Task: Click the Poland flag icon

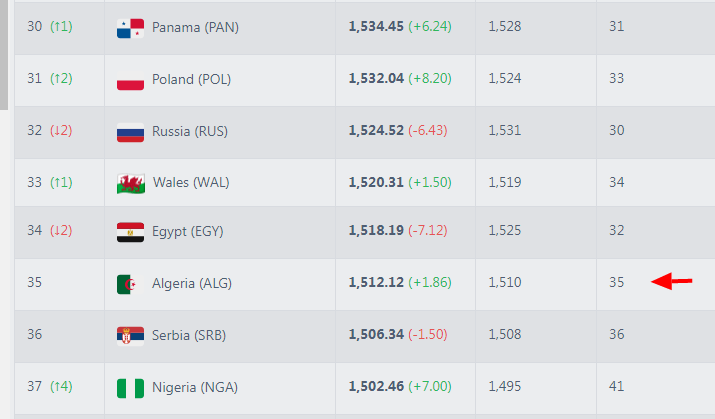Action: tap(131, 79)
